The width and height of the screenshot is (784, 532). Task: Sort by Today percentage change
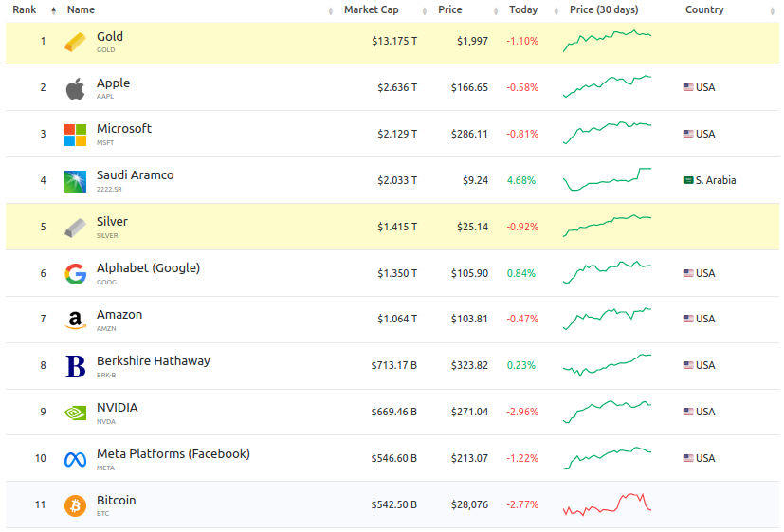pyautogui.click(x=522, y=10)
